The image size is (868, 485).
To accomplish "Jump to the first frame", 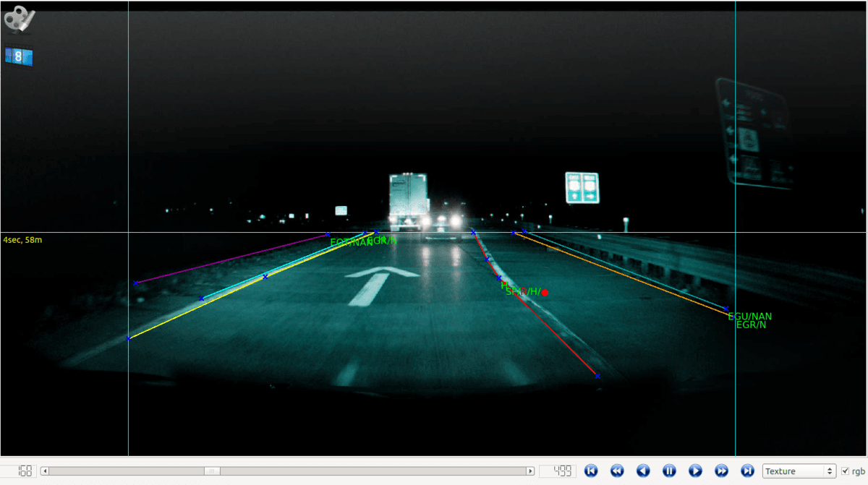I will point(591,471).
